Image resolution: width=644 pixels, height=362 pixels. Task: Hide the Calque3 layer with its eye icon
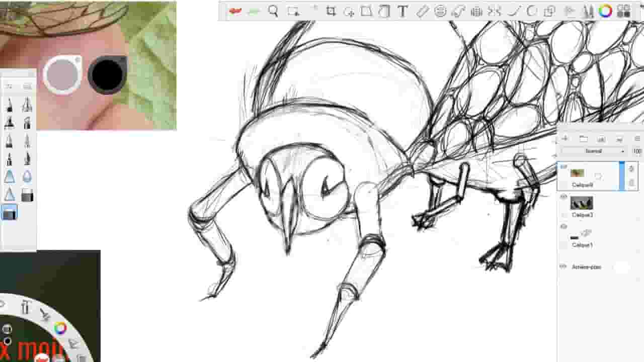point(563,198)
